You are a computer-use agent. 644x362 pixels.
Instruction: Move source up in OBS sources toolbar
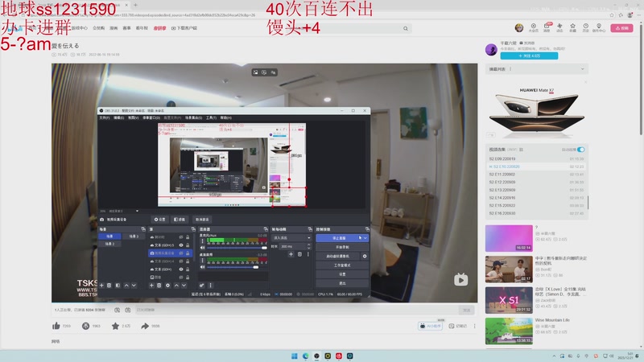click(x=176, y=286)
